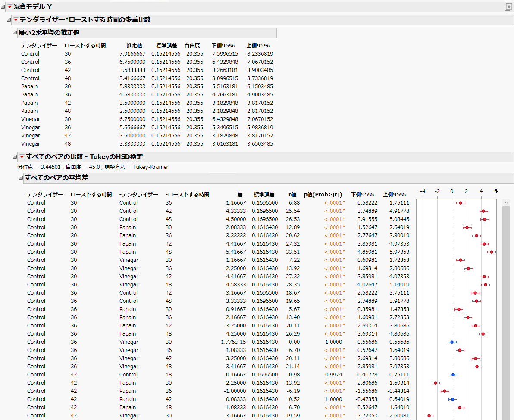Click the report bookmark icon at top right

(508, 7)
